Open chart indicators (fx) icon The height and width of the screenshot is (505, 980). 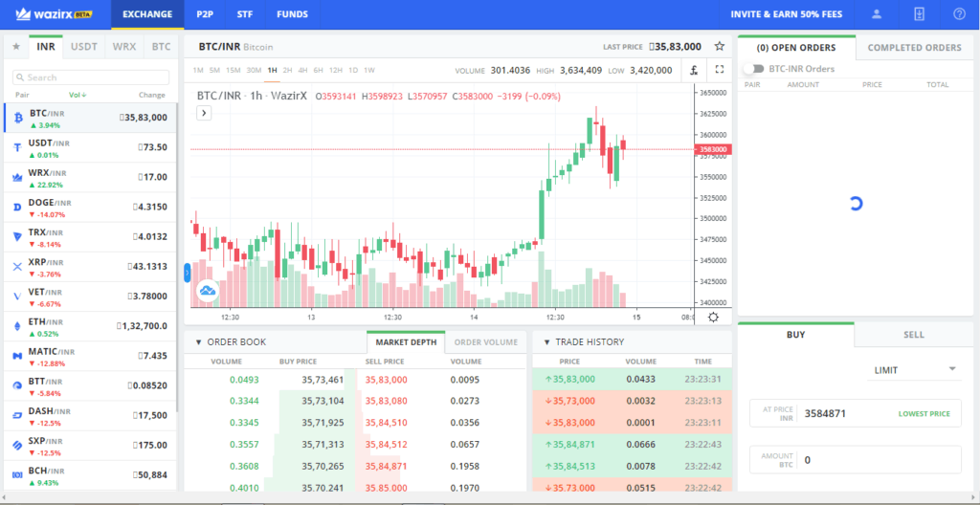(x=694, y=70)
